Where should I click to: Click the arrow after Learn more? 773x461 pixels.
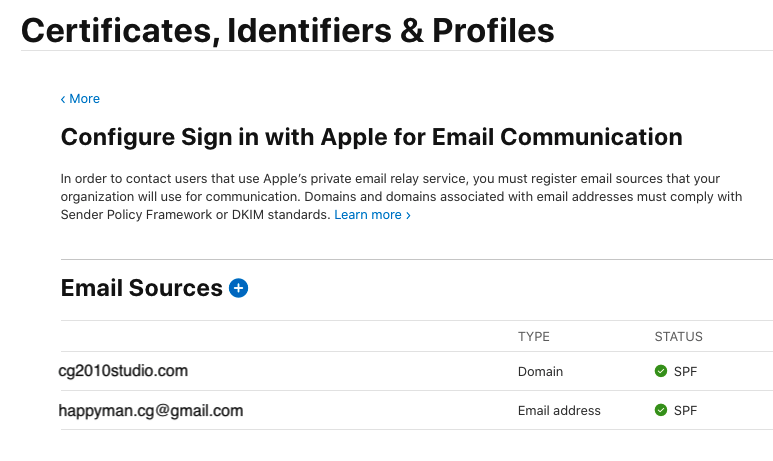408,215
